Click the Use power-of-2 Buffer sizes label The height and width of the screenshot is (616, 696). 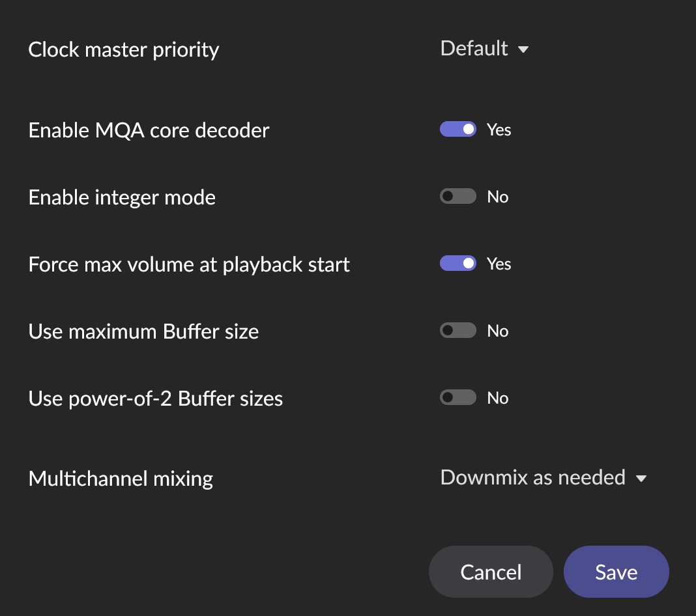156,399
